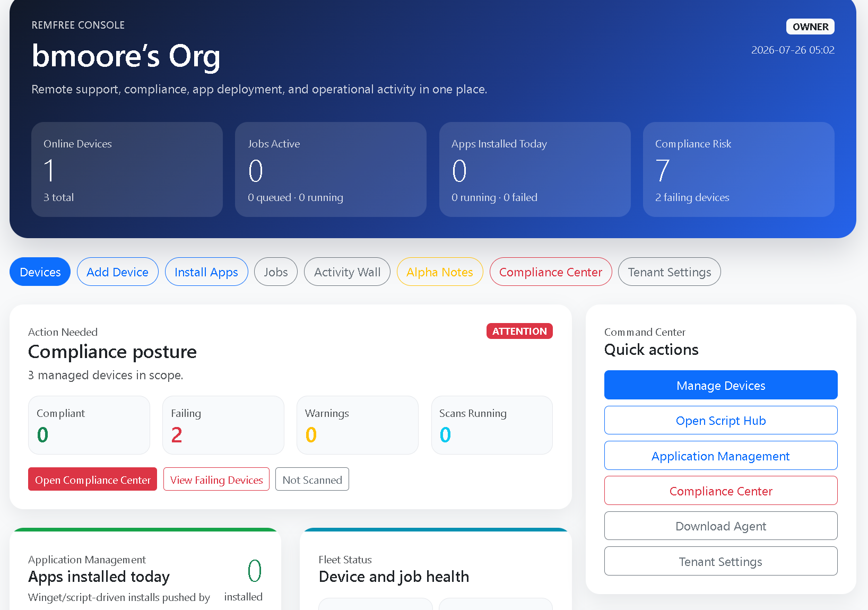Screen dimensions: 868x610
Task: Click the "REMFREE CONSOLE" label
Action: tap(78, 25)
